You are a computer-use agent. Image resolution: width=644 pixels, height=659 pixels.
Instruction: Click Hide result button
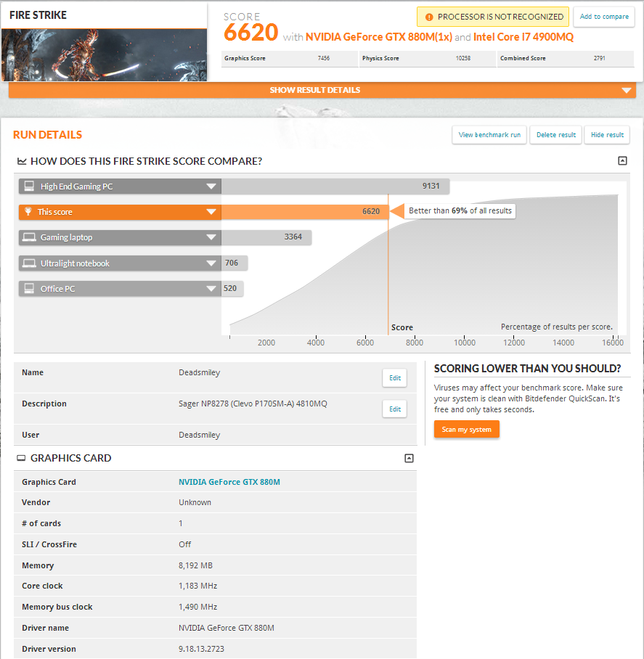607,135
